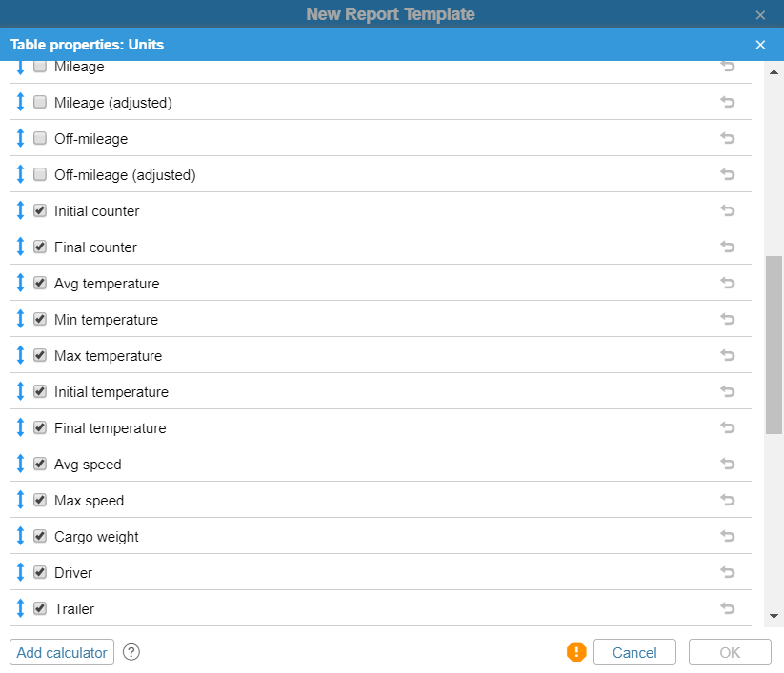Click the revert icon for Off-mileage
The width and height of the screenshot is (784, 673).
[727, 138]
